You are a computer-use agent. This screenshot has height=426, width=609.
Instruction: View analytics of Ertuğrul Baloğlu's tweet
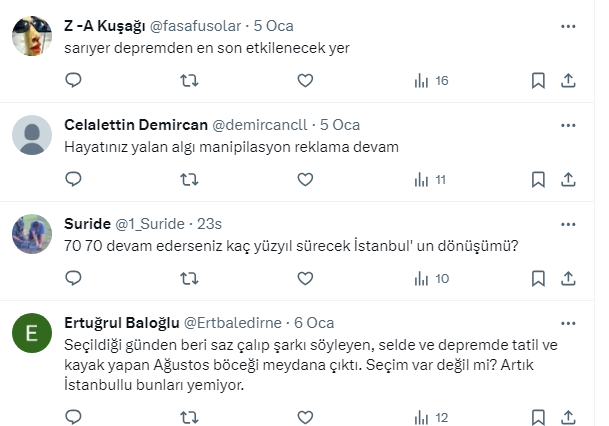(x=430, y=417)
